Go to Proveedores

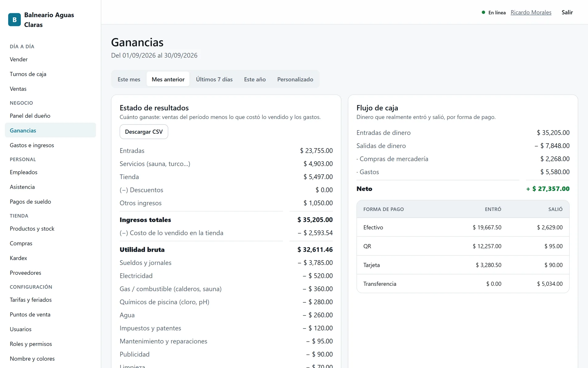[x=50, y=273]
